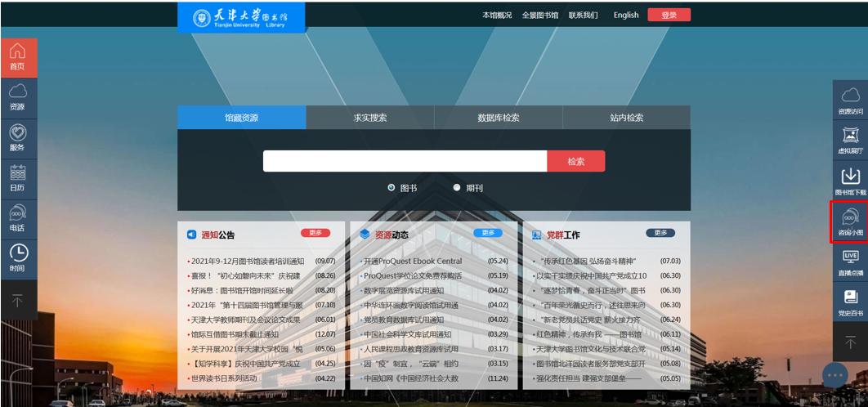
Task: Open 天津大学教师期刊及会议论文成果 notice
Action: pos(246,320)
